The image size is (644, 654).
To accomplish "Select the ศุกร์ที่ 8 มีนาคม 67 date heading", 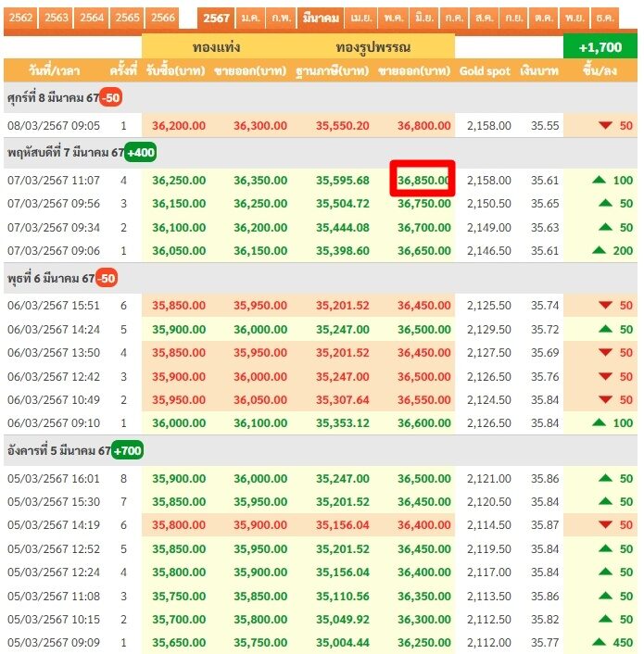I will tap(54, 98).
